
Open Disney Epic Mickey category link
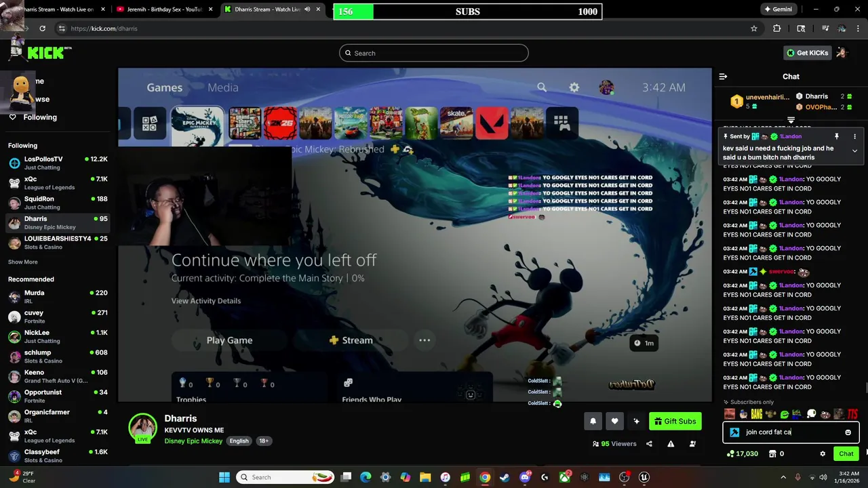click(x=193, y=441)
